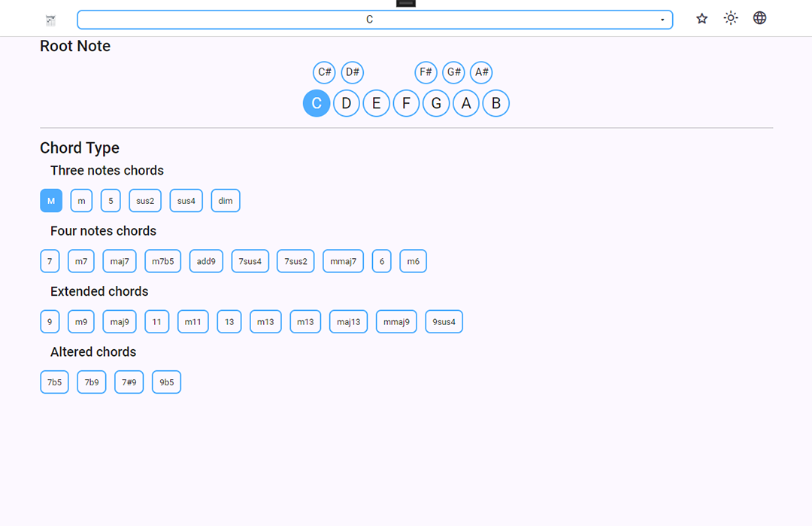Toggle light/dark theme with sun icon
This screenshot has width=812, height=526.
pos(731,19)
